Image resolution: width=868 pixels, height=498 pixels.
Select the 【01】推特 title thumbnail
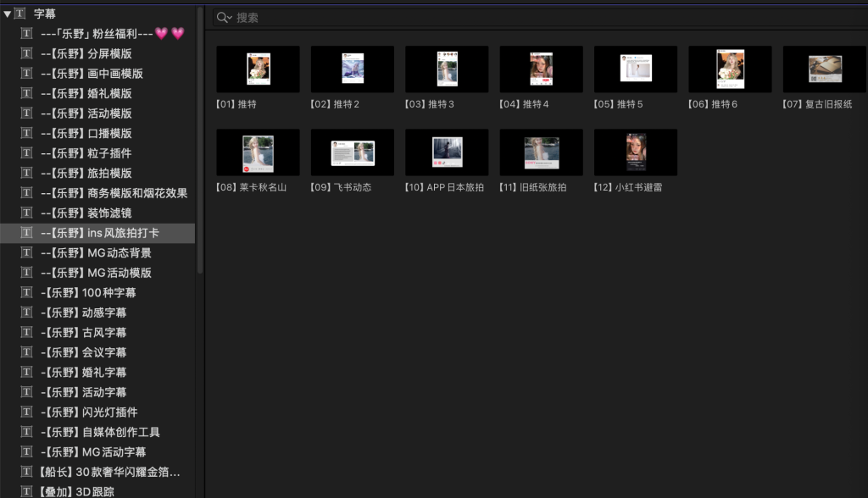(x=258, y=69)
